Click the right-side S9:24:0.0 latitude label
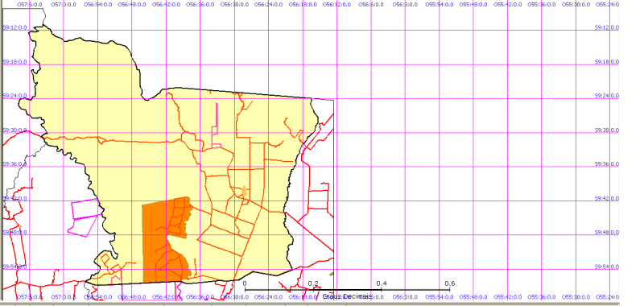The height and width of the screenshot is (306, 644). tap(607, 96)
